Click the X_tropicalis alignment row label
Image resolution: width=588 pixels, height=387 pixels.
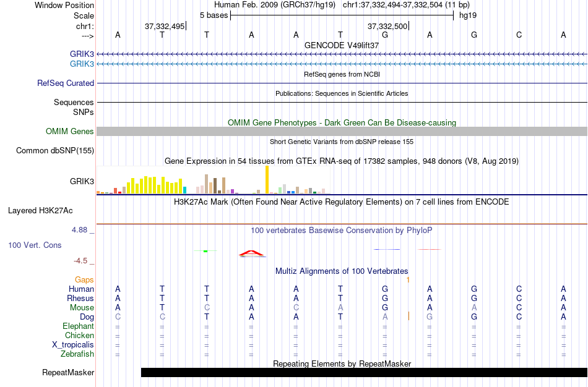click(73, 345)
